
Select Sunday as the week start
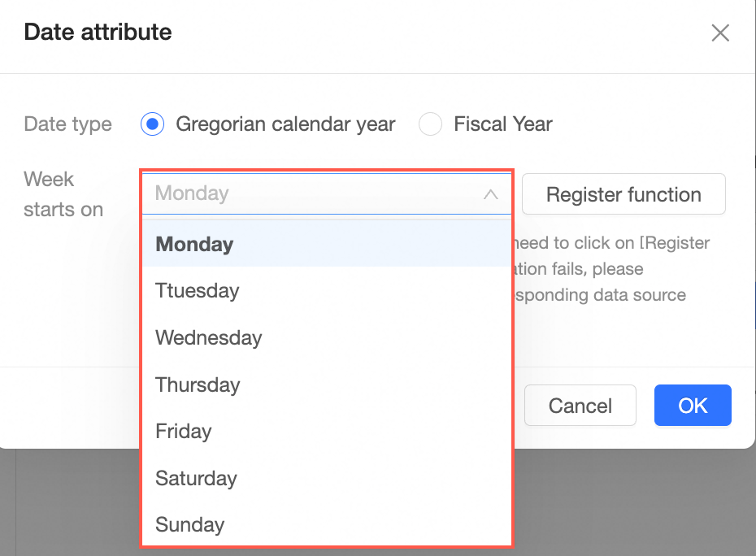189,524
